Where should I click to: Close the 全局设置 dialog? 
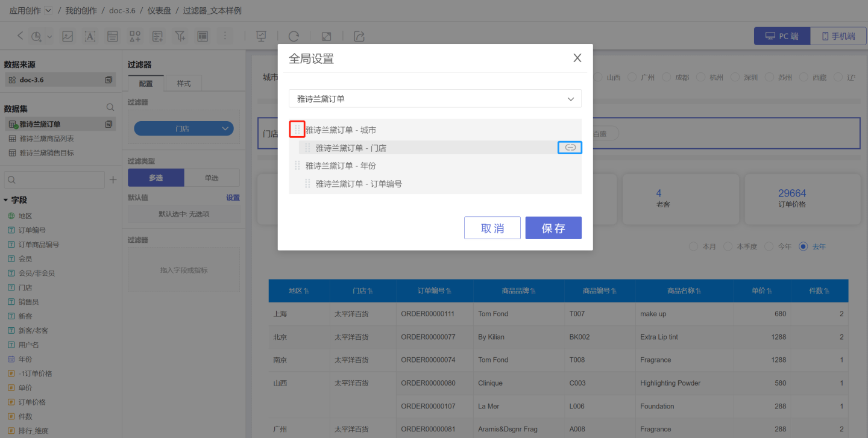[577, 58]
